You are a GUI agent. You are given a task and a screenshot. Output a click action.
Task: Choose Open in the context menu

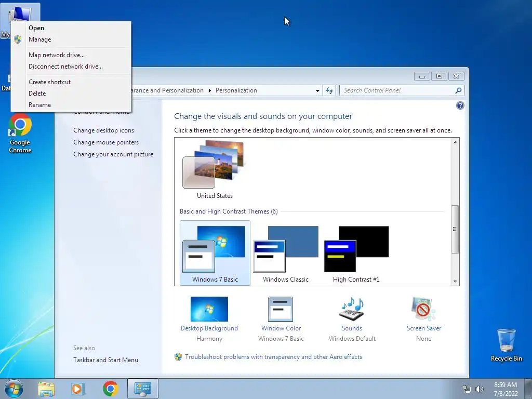click(x=71, y=28)
